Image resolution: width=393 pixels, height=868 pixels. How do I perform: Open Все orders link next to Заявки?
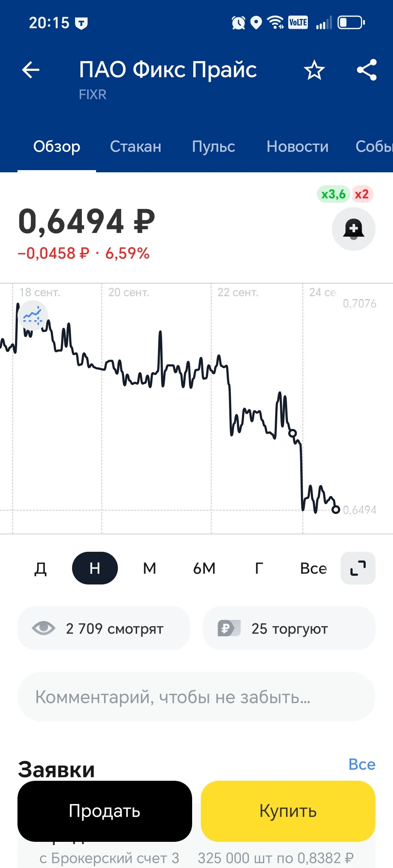tap(362, 764)
